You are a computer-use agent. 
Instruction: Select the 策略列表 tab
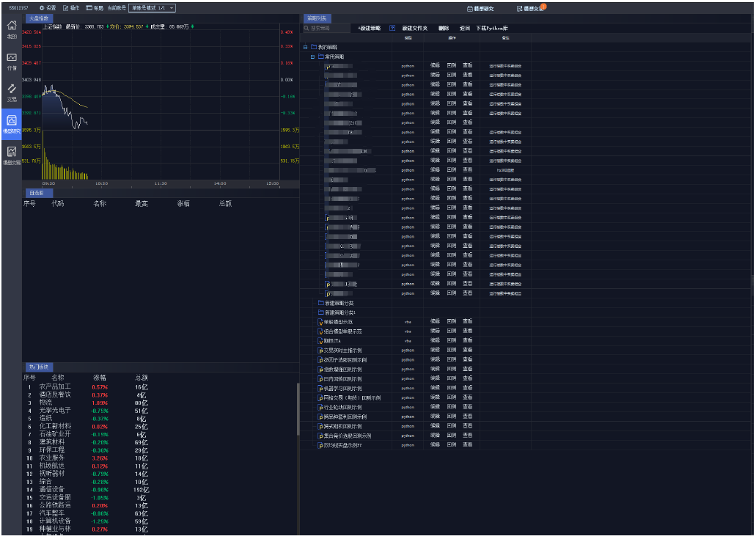coord(318,18)
